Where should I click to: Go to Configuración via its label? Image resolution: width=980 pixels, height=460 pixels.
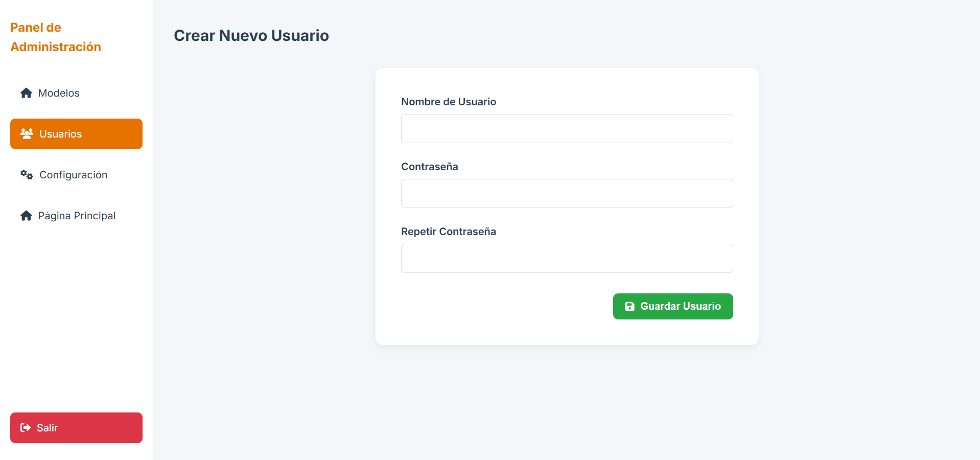(x=73, y=175)
